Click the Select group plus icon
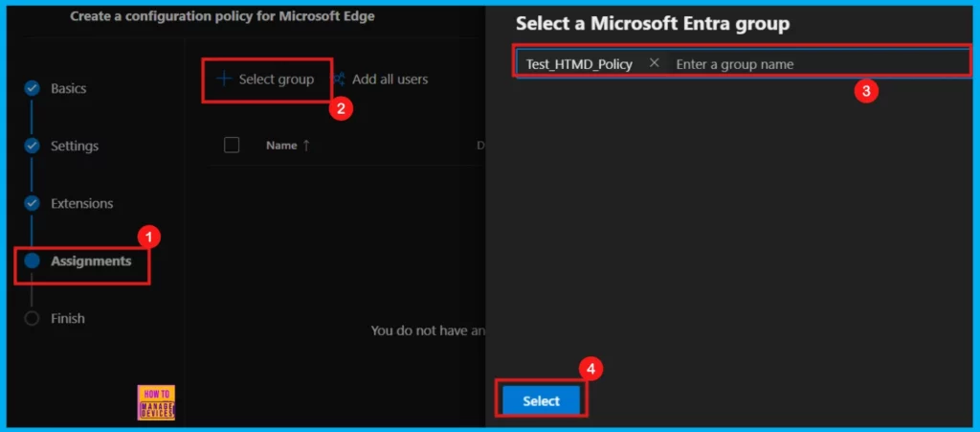The image size is (980, 432). coord(223,79)
